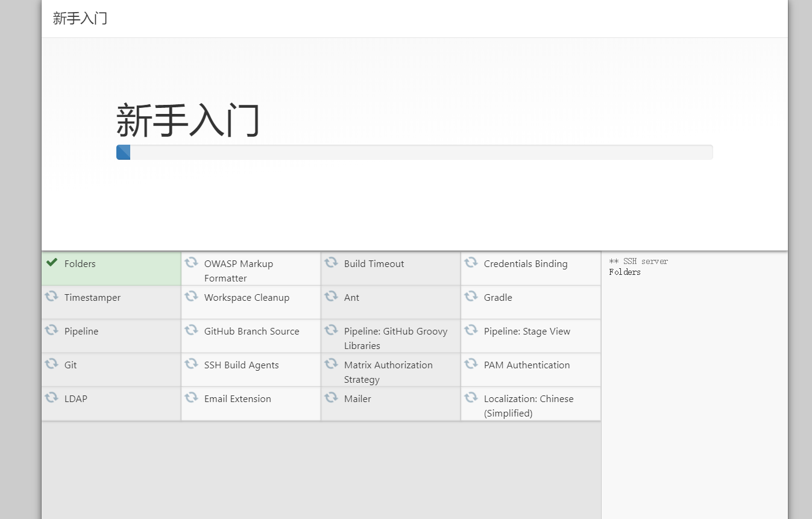The height and width of the screenshot is (519, 812).
Task: Click the GitHub Branch Source label
Action: [x=252, y=332]
